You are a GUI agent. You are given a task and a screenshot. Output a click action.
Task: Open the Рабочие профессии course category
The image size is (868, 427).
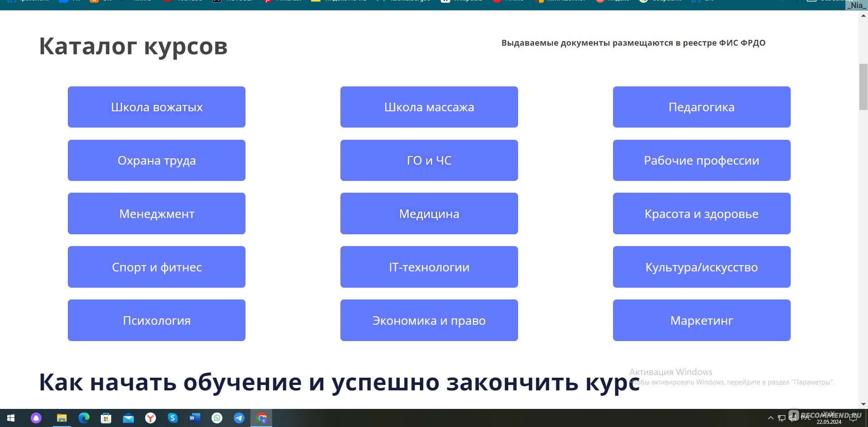pos(702,160)
